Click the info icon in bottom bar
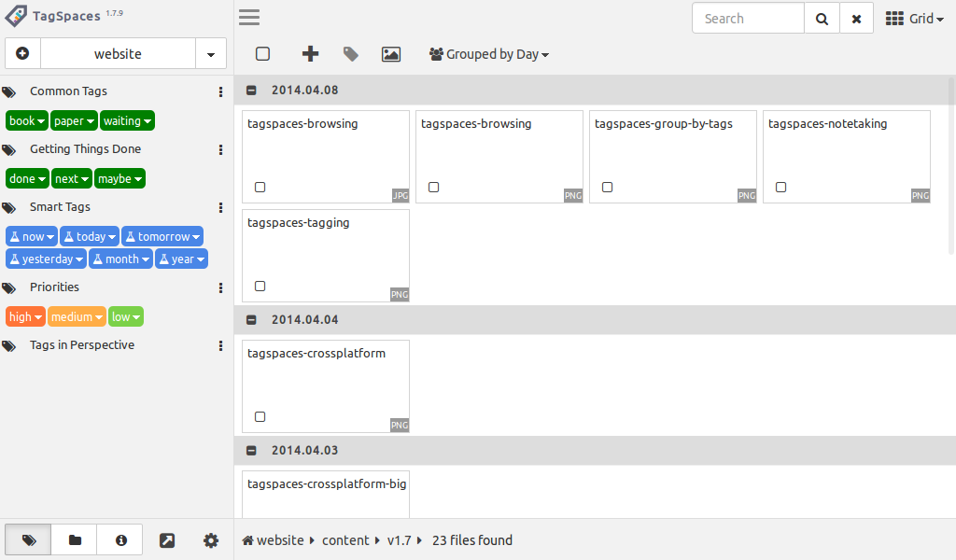Viewport: 956px width, 560px height. click(x=120, y=540)
